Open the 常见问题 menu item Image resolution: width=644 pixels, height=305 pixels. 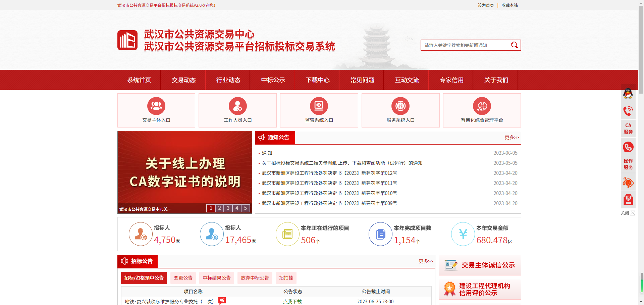pos(362,80)
